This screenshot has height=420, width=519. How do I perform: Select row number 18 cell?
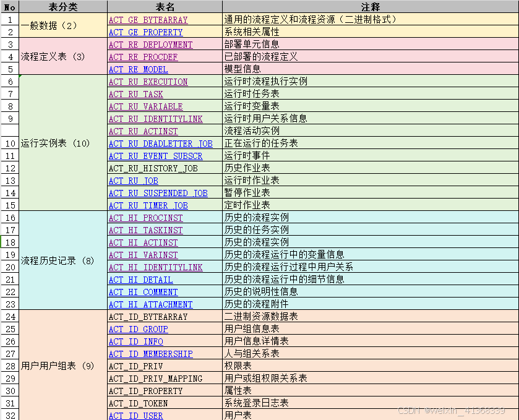[x=11, y=242]
